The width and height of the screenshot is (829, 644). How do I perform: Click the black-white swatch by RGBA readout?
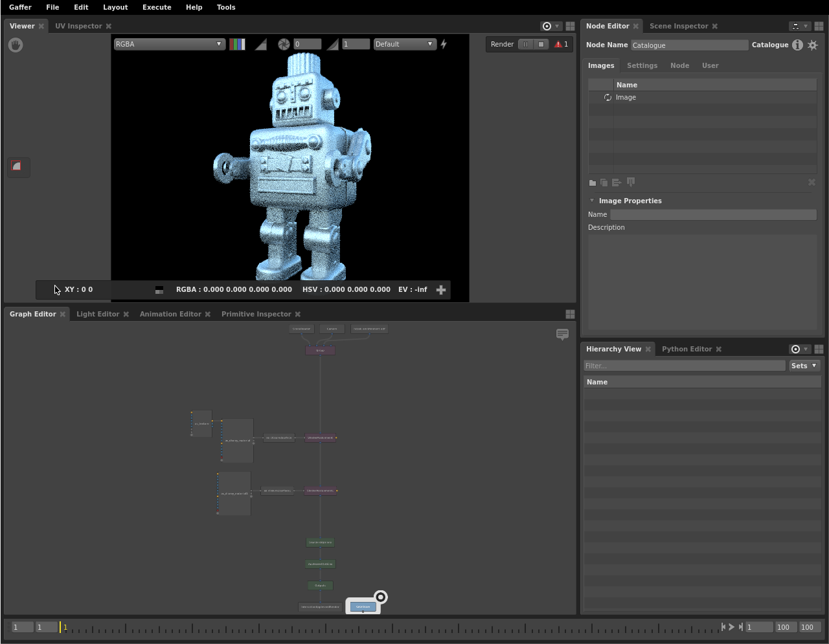(x=159, y=290)
